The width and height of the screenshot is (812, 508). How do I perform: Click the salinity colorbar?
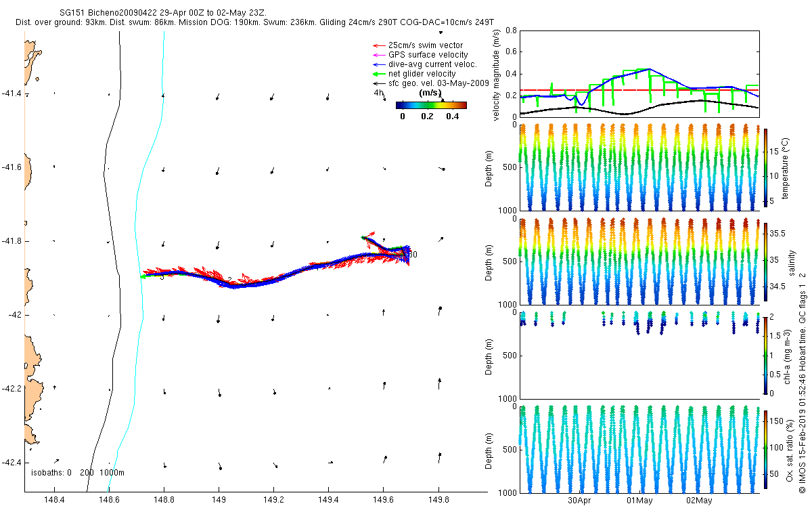point(765,261)
